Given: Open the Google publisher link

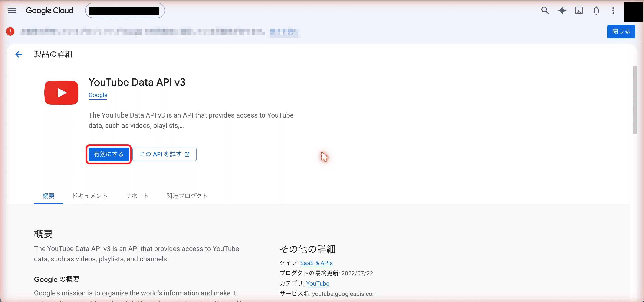Looking at the screenshot, I should point(98,95).
